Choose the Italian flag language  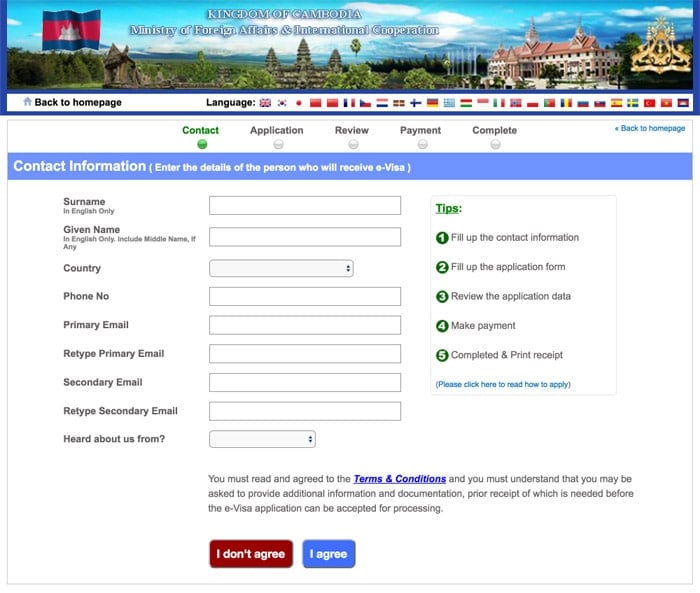click(499, 103)
